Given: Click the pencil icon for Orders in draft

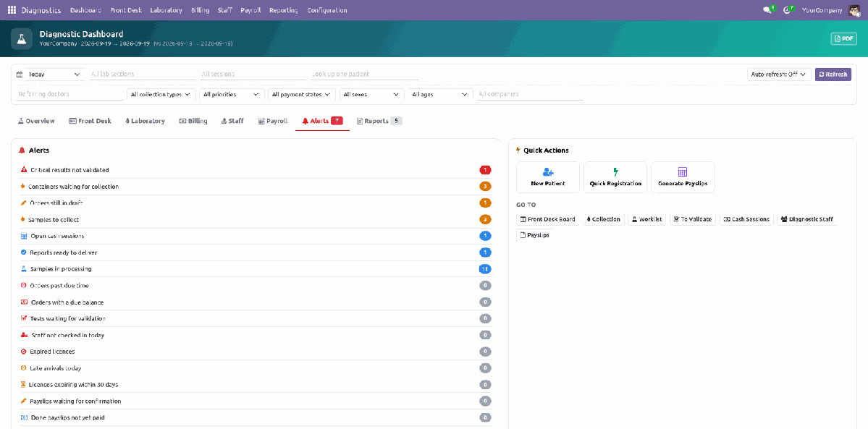Looking at the screenshot, I should coord(24,203).
